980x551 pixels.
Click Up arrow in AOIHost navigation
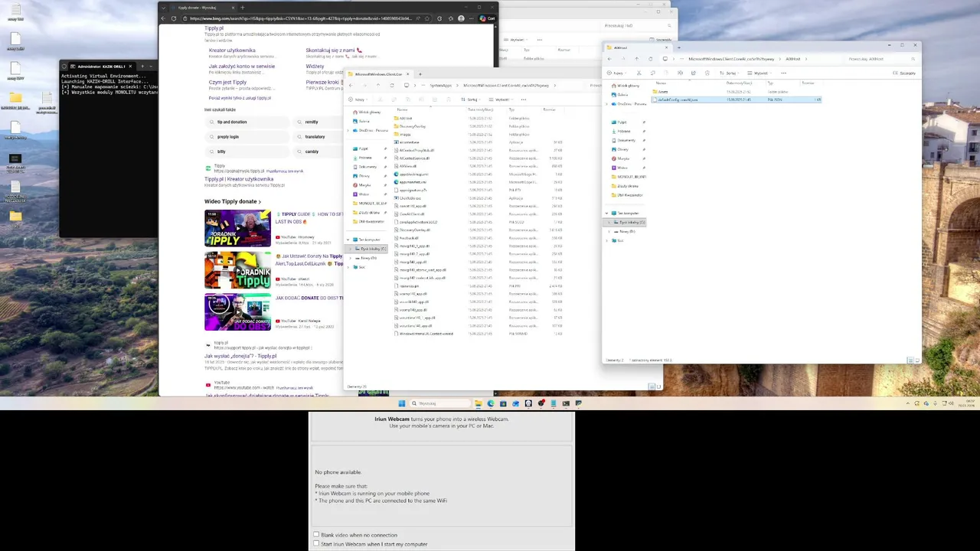(636, 59)
